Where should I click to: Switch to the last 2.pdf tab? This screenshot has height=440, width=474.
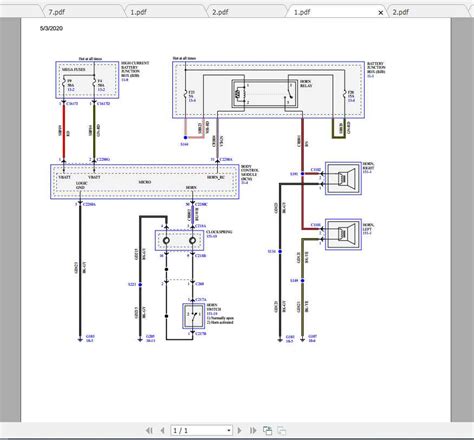coord(400,12)
